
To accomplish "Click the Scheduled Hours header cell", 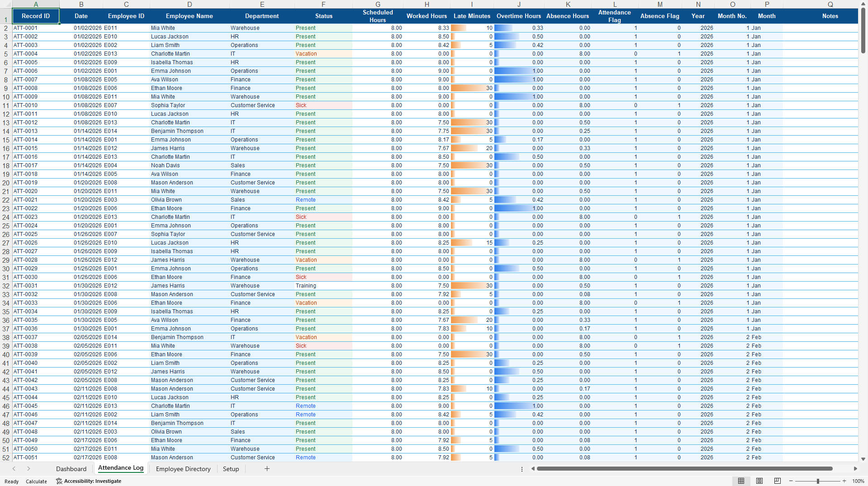I will 378,16.
